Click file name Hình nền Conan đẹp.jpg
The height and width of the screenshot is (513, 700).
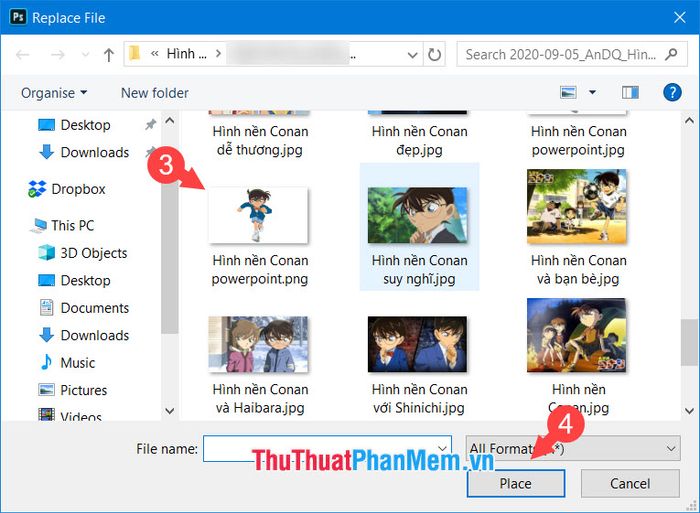(419, 141)
